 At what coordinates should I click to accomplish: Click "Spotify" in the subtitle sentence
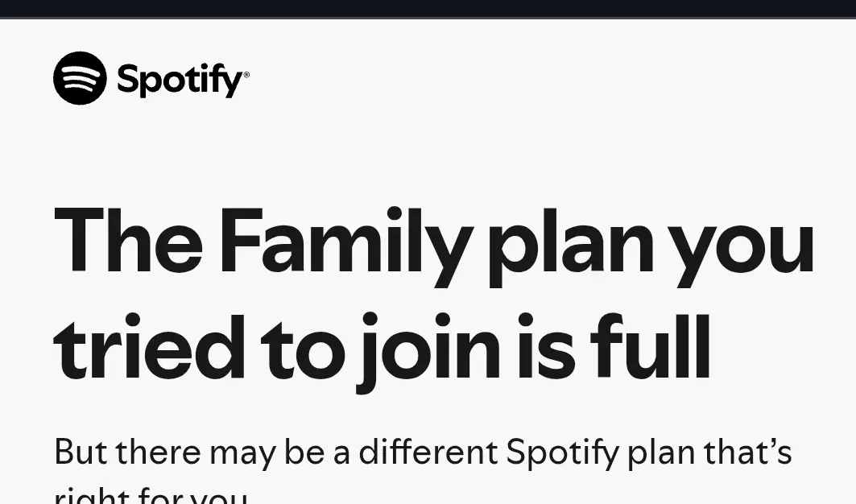click(563, 454)
